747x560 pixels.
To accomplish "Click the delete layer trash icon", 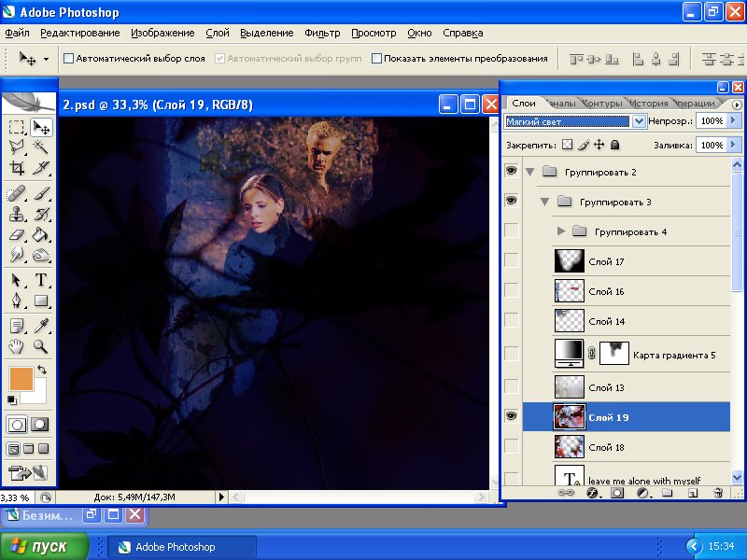I will click(x=717, y=492).
